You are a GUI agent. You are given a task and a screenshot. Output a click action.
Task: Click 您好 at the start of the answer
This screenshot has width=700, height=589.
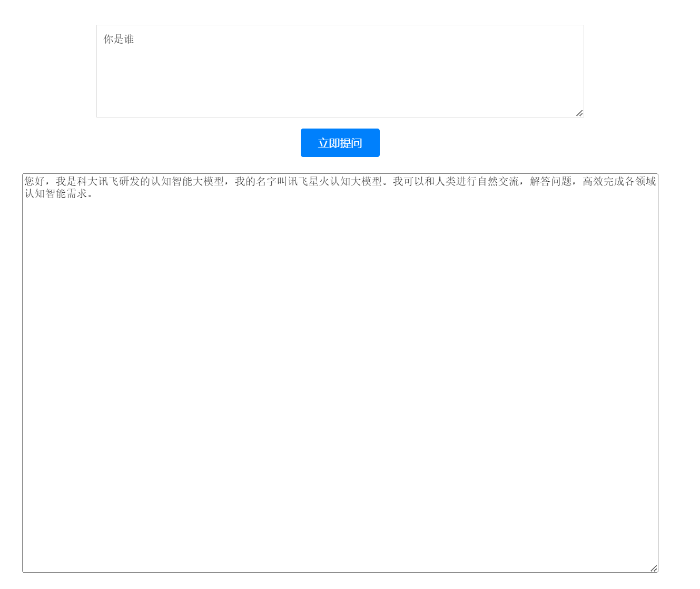coord(35,181)
